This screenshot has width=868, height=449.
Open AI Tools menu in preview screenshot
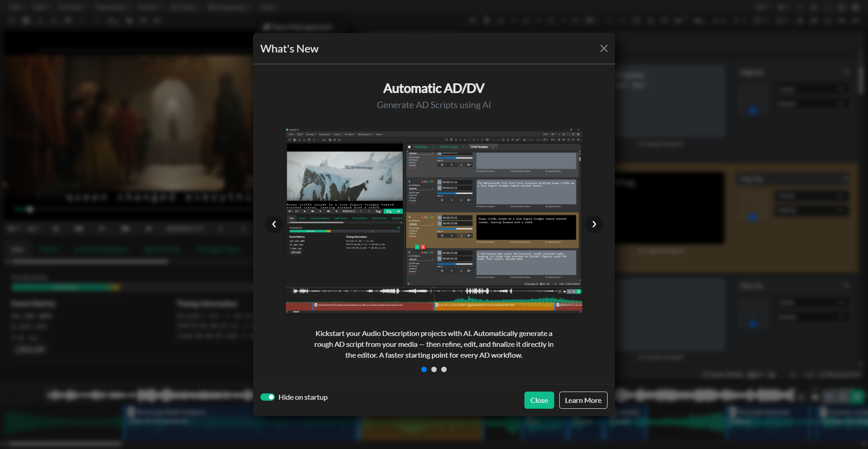(349, 134)
